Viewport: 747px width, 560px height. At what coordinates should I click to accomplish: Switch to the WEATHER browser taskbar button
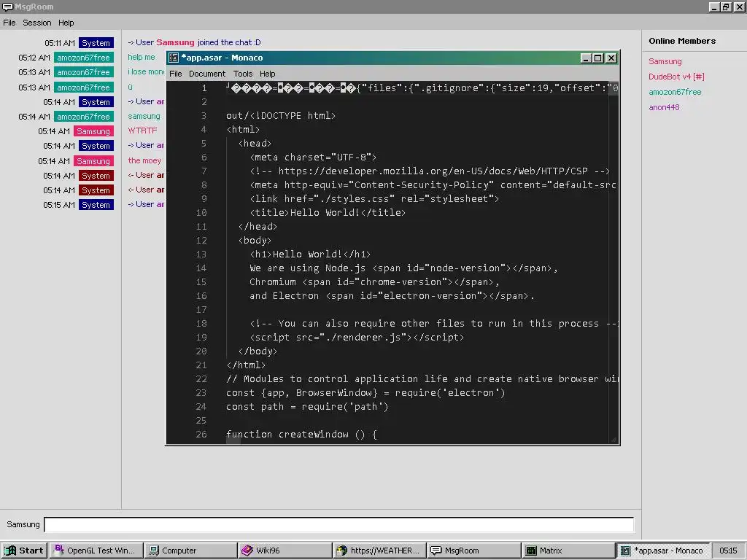[x=379, y=551]
